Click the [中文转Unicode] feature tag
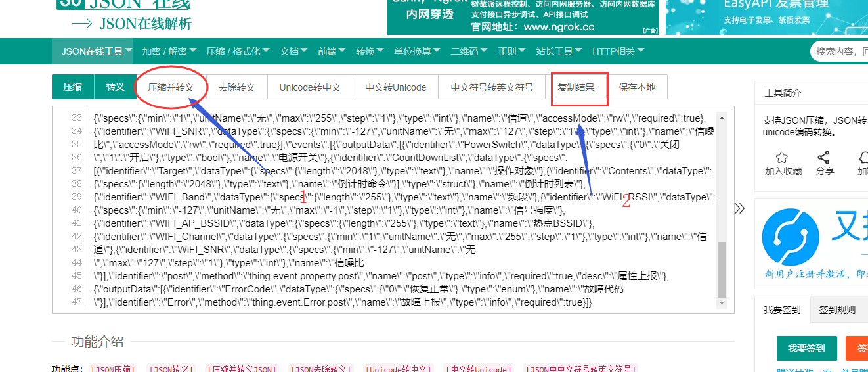 point(479,369)
